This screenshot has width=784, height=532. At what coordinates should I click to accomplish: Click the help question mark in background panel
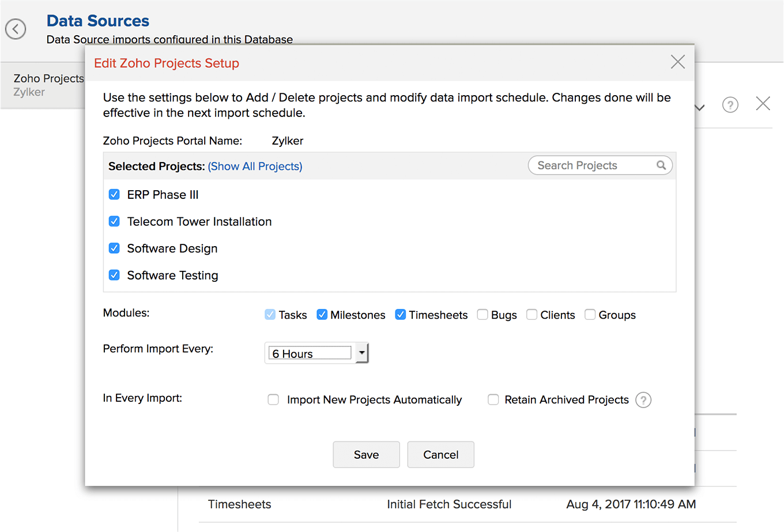pos(730,105)
